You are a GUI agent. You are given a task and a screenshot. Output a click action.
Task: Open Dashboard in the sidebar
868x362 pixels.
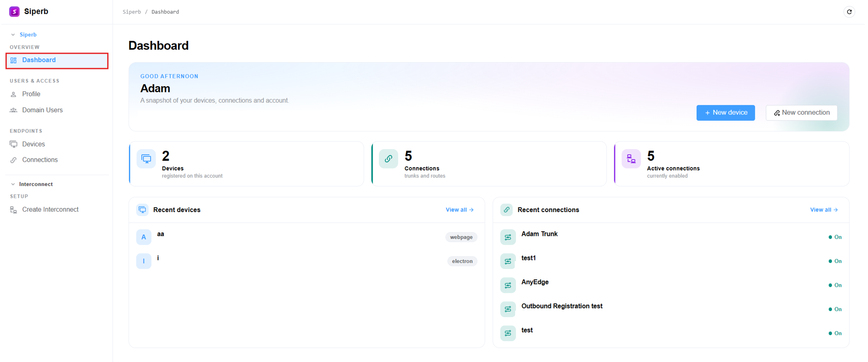[57, 60]
